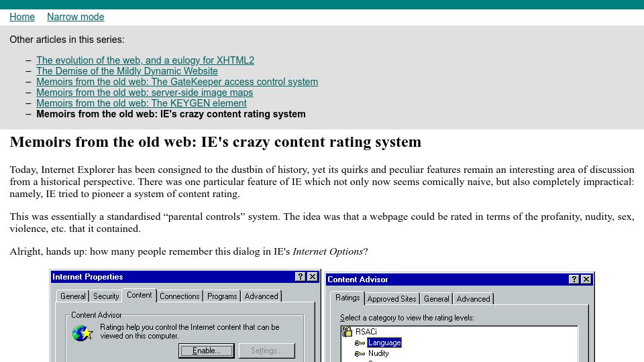The image size is (644, 362).
Task: Open The Demise of the Mildly Dynamic Website
Action: tap(127, 71)
